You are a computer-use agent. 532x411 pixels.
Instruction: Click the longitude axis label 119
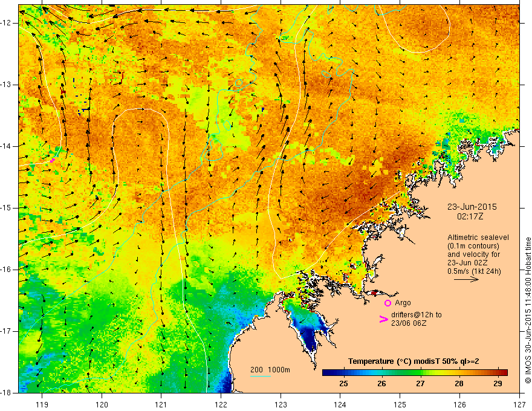(x=42, y=404)
